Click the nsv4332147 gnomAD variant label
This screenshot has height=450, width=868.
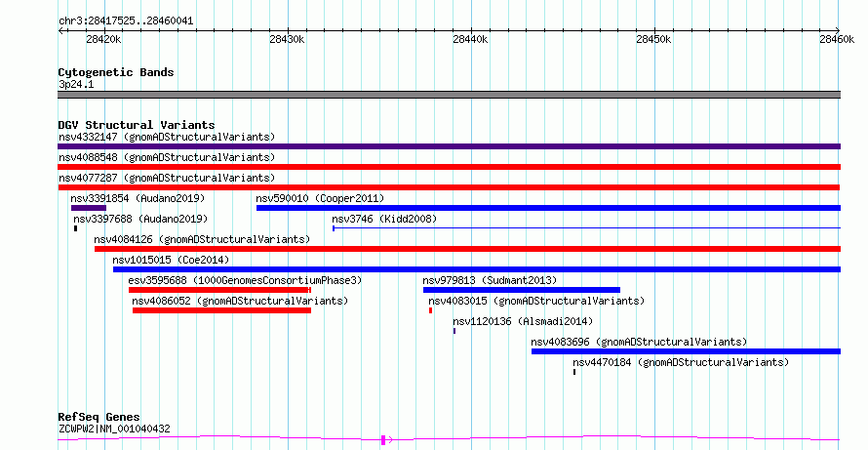point(167,137)
